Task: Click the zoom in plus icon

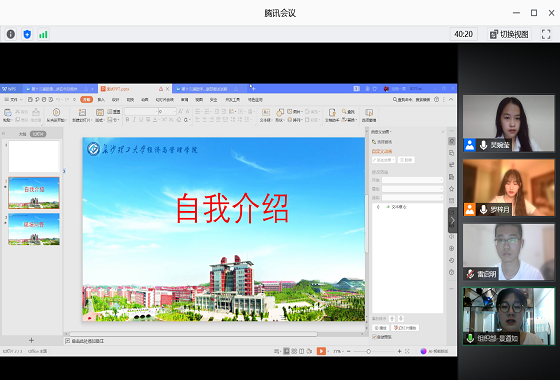Action: click(399, 351)
